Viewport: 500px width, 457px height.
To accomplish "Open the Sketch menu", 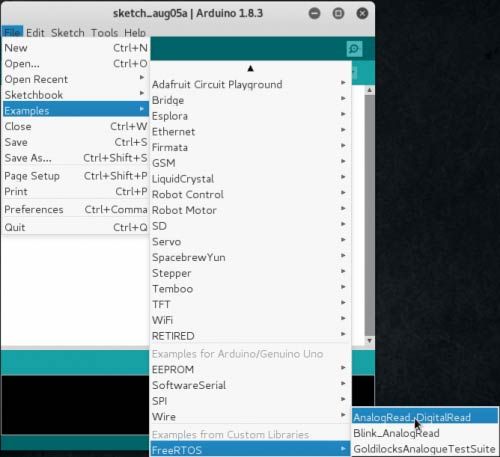I will click(x=68, y=33).
